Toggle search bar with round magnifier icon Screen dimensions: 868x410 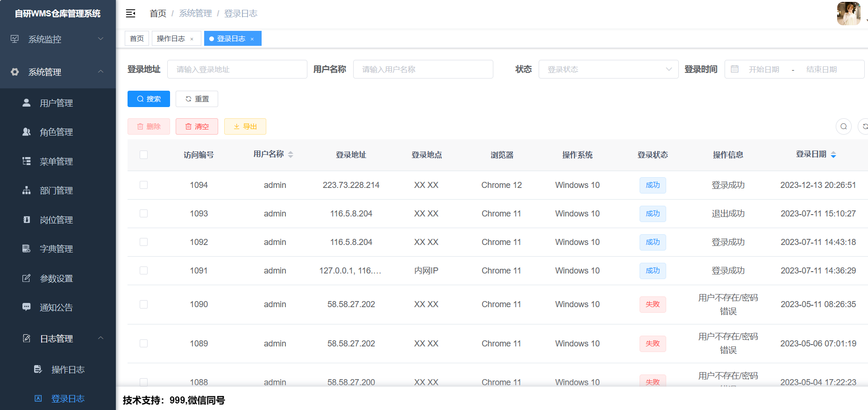point(844,126)
